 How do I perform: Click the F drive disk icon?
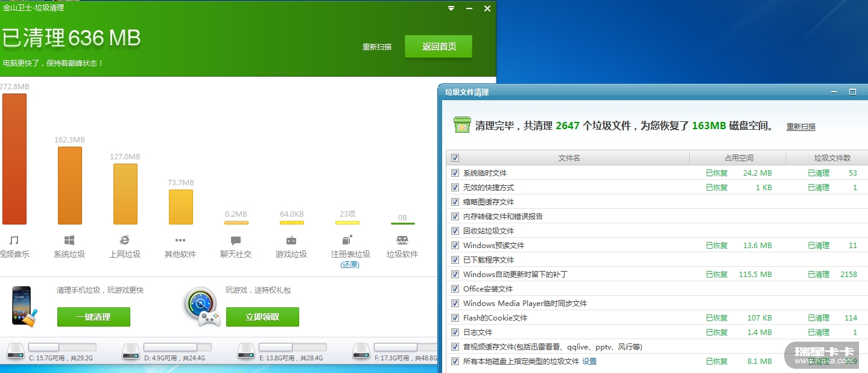(361, 350)
